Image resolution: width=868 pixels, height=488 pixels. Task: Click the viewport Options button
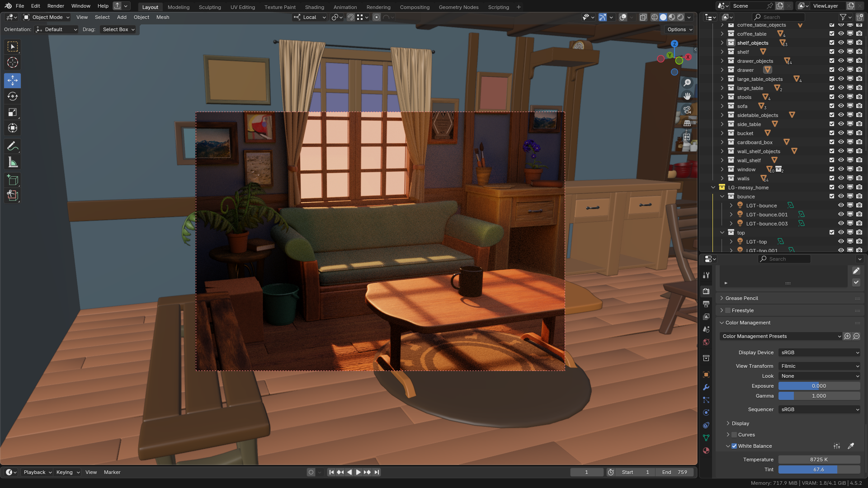pos(679,29)
